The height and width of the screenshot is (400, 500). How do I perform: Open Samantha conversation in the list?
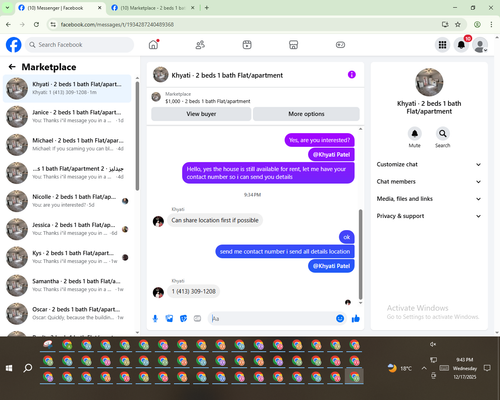(x=67, y=285)
